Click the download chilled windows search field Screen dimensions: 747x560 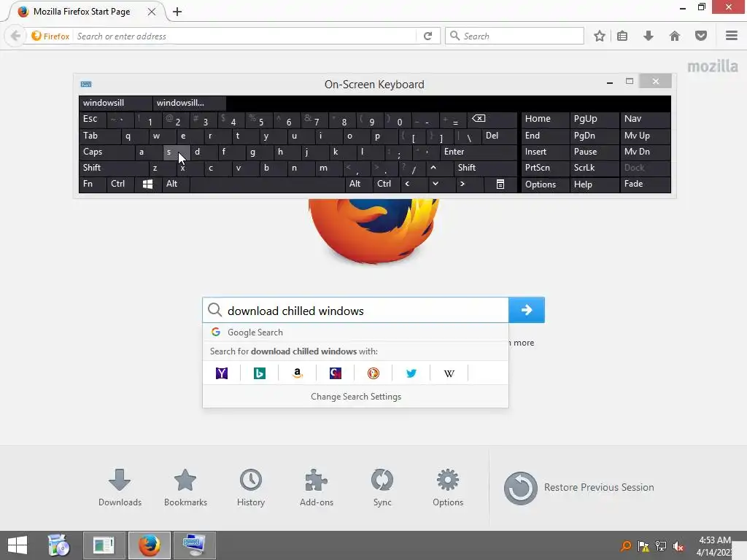point(355,311)
